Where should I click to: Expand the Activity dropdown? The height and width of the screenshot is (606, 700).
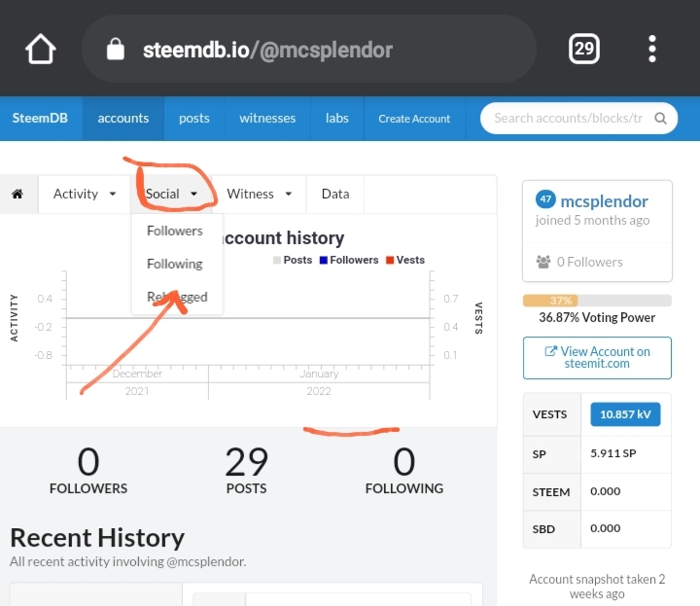click(85, 194)
